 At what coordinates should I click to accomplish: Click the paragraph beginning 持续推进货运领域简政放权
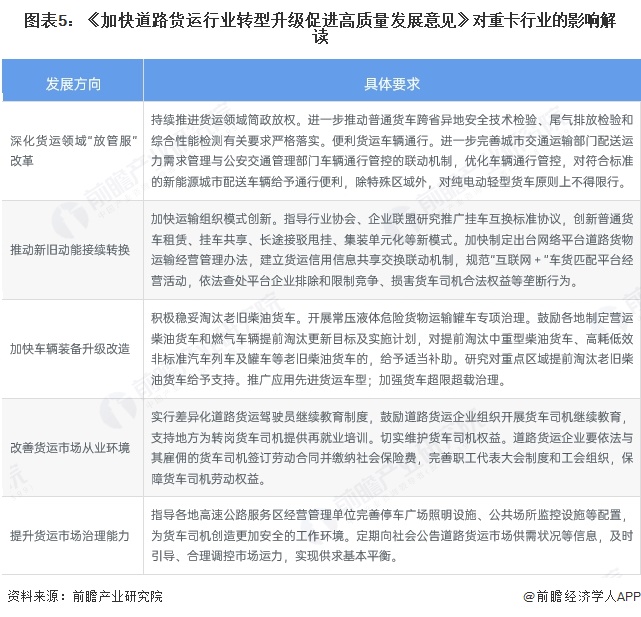tap(392, 150)
